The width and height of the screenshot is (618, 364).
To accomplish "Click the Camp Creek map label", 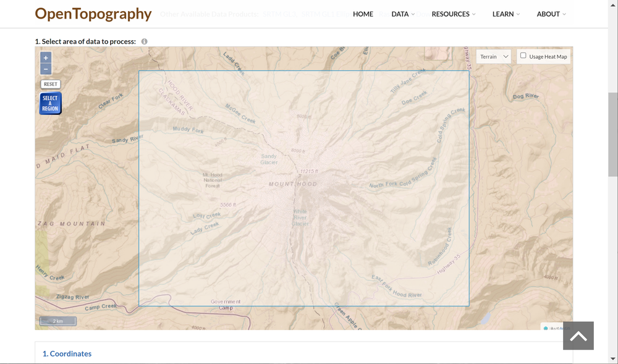I will pyautogui.click(x=101, y=307).
